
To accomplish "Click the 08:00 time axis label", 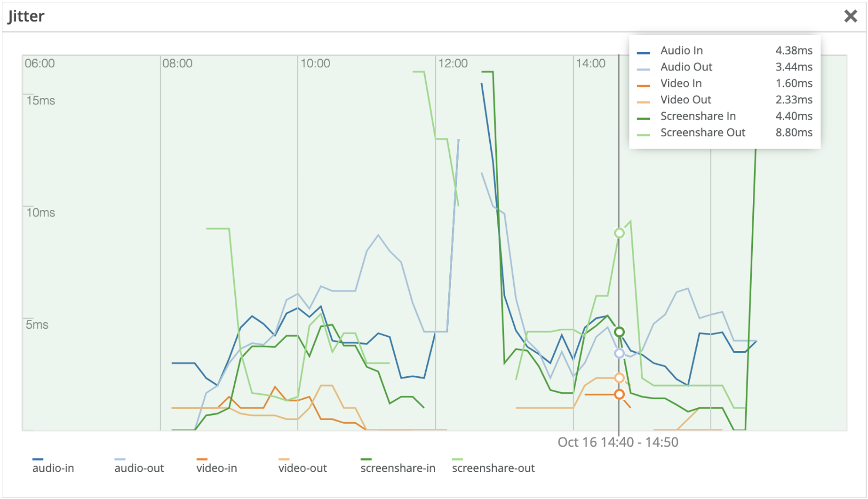I will coord(177,63).
